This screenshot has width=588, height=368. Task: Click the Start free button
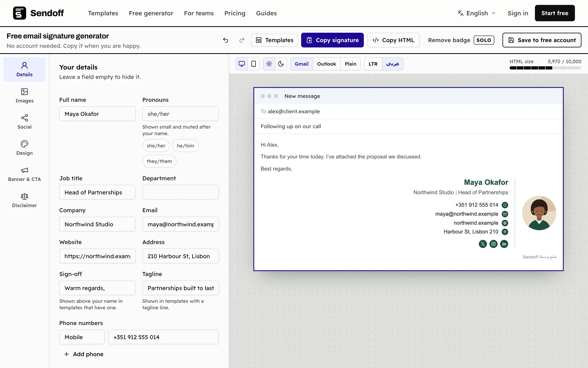tap(555, 13)
